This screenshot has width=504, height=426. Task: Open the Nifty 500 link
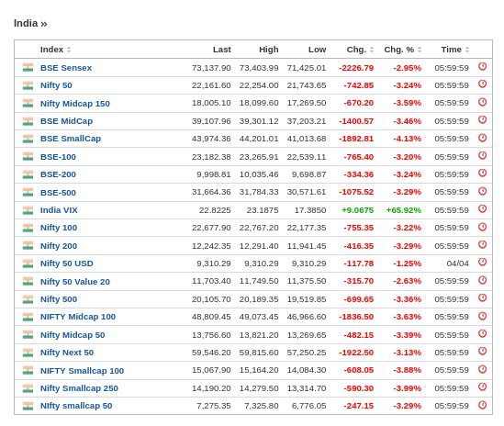[59, 299]
